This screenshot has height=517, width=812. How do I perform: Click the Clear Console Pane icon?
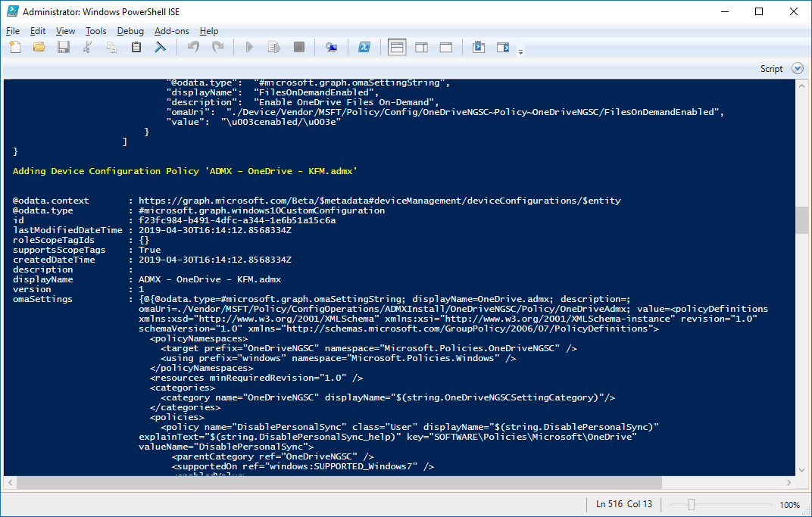tap(160, 47)
